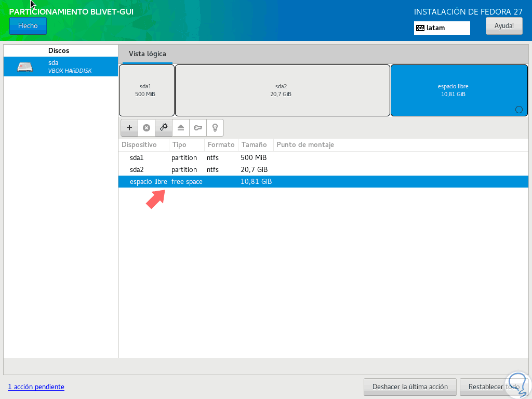Click the device information lightbulb icon
The height and width of the screenshot is (399, 532).
coord(215,128)
